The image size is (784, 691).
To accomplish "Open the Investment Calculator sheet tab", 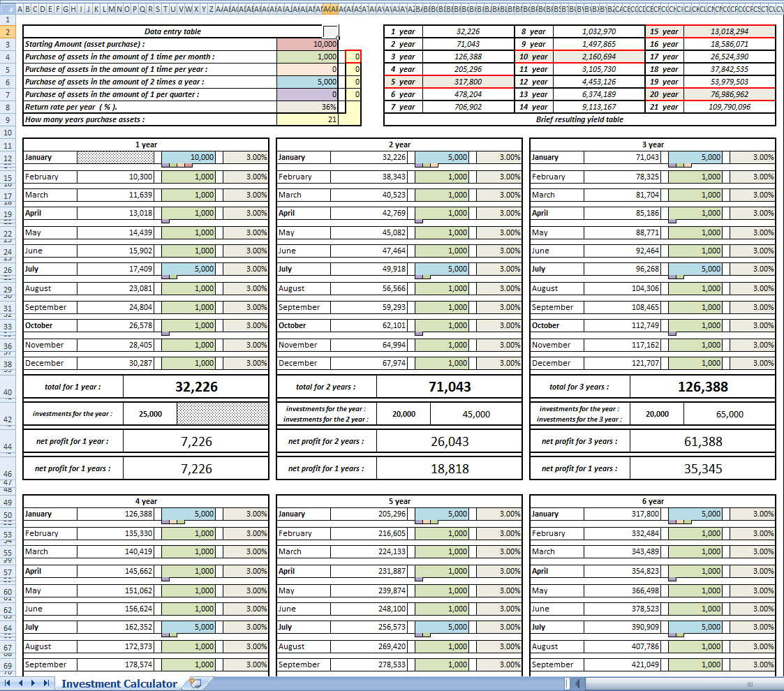I will pyautogui.click(x=119, y=683).
